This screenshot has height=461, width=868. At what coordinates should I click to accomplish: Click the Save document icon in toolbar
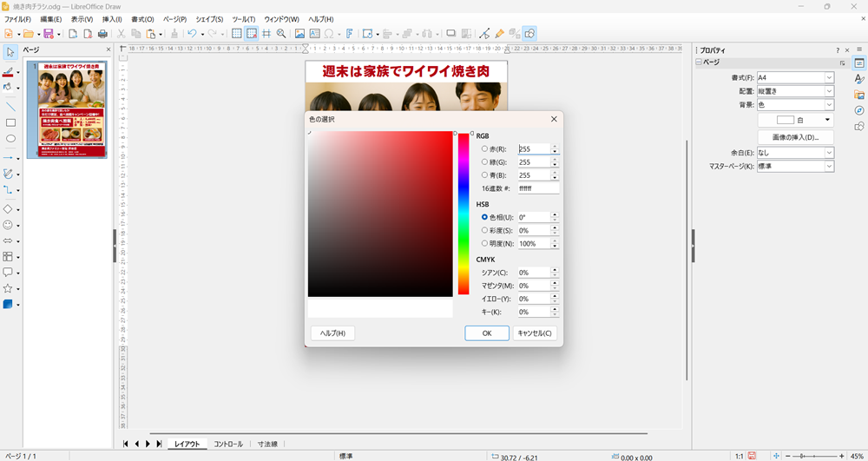48,34
